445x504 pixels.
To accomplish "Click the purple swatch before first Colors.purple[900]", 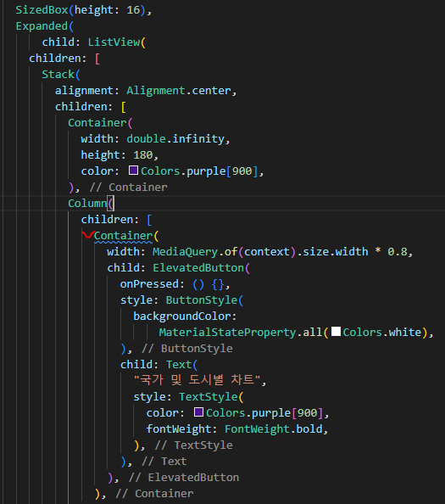I will coord(133,171).
